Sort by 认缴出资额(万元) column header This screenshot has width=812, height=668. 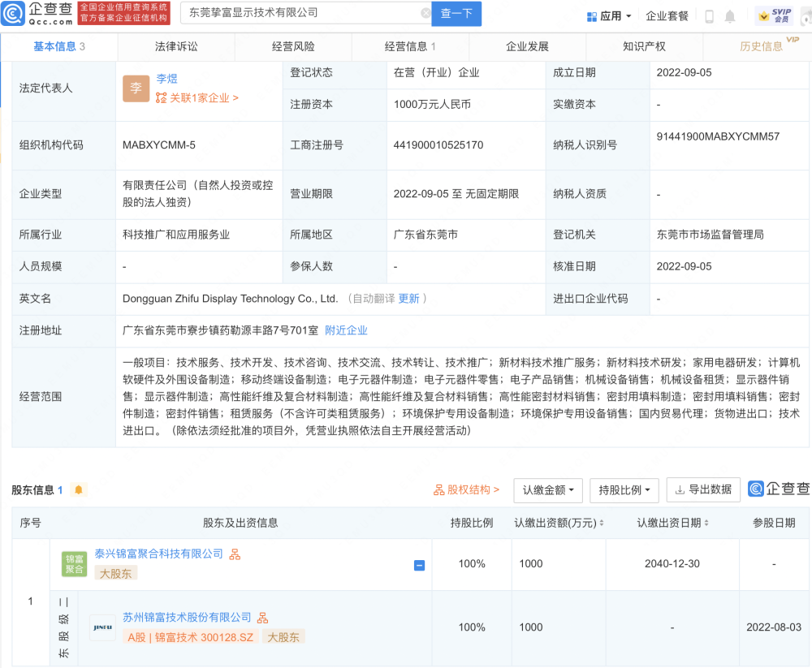[x=559, y=523]
